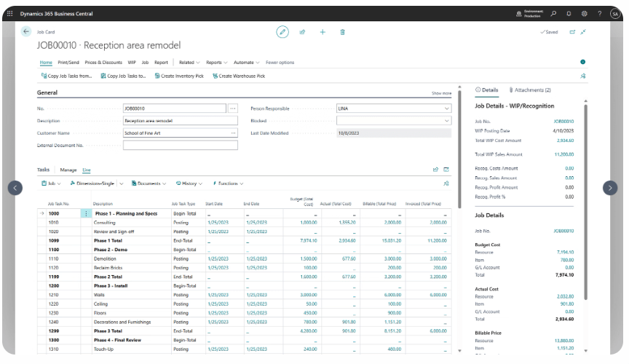This screenshot has height=364, width=629.
Task: Click the Dimensions-Single button
Action: click(x=92, y=183)
